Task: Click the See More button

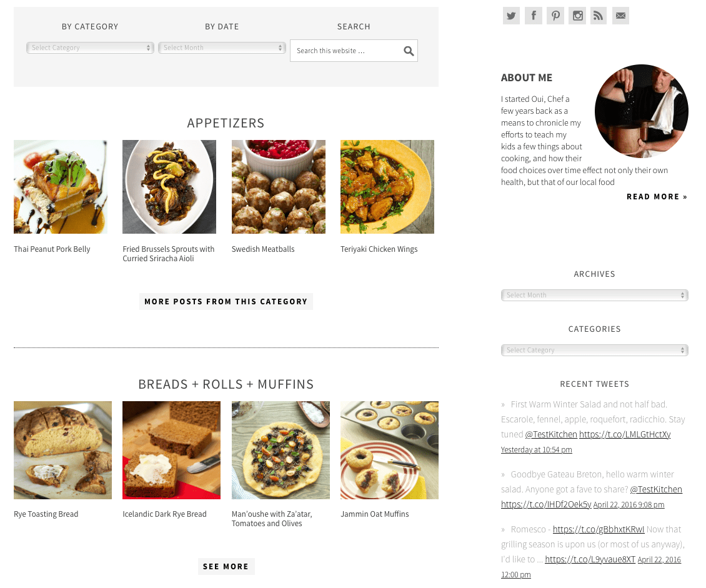Action: (226, 566)
